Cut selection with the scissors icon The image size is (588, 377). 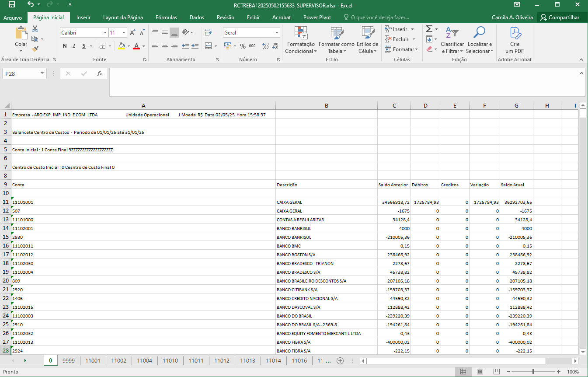(x=35, y=29)
